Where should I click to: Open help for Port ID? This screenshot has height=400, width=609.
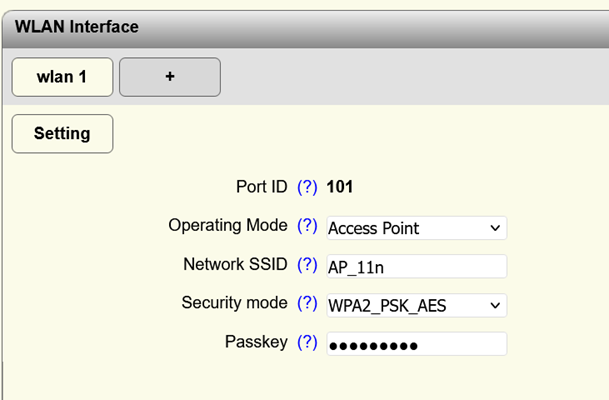307,187
